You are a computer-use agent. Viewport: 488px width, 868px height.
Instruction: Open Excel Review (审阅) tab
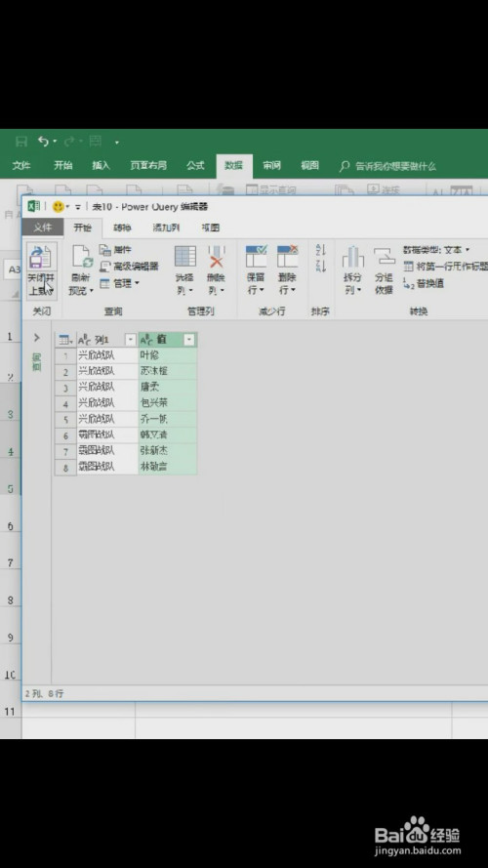271,166
